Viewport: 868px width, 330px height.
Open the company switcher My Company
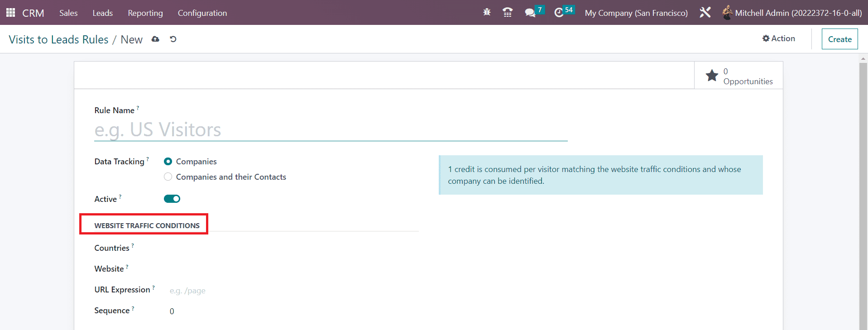pos(636,13)
